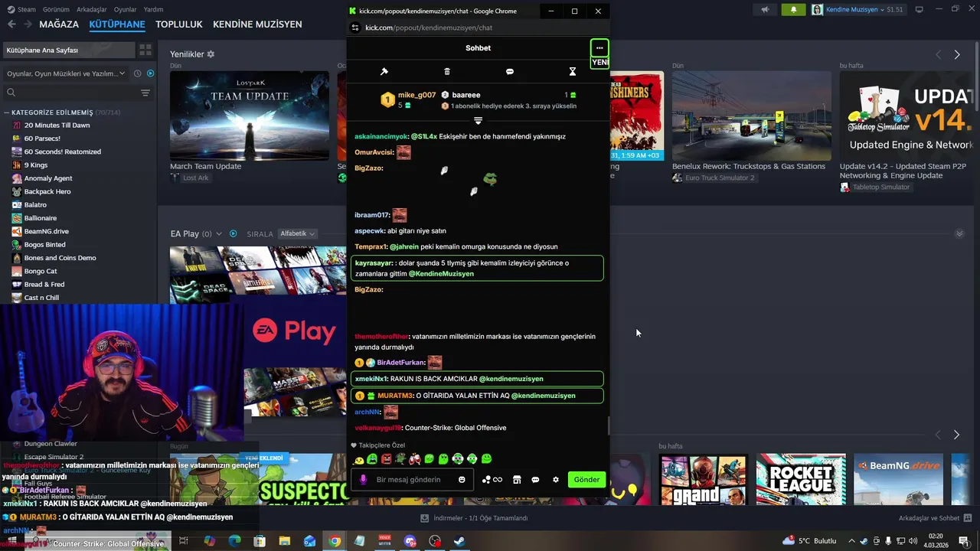Click the trash clear-chat icon
The image size is (980, 551).
point(447,72)
